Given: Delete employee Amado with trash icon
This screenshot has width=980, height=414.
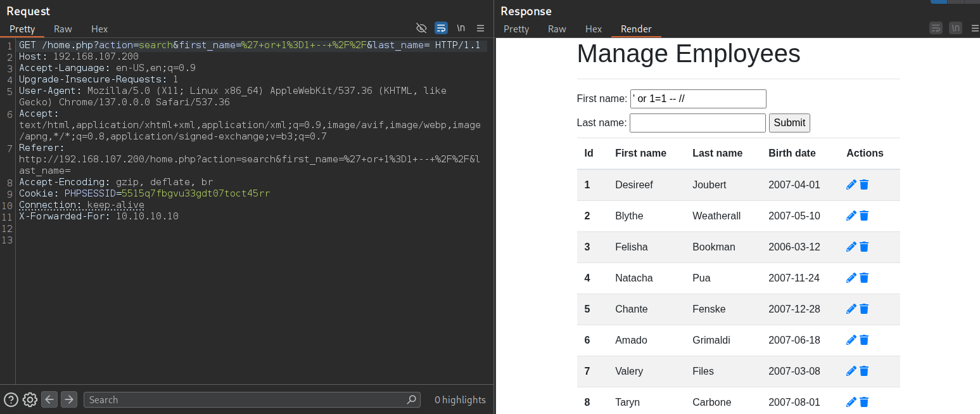Looking at the screenshot, I should [864, 340].
